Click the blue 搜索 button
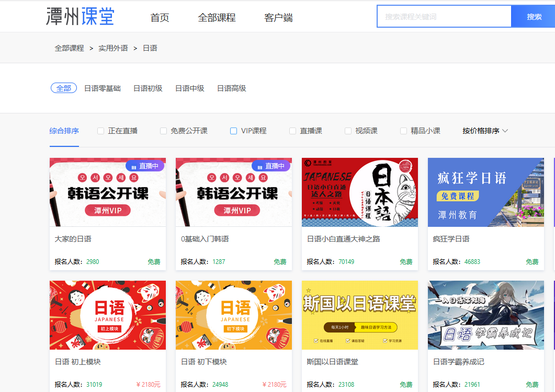555x392 pixels. click(x=534, y=17)
